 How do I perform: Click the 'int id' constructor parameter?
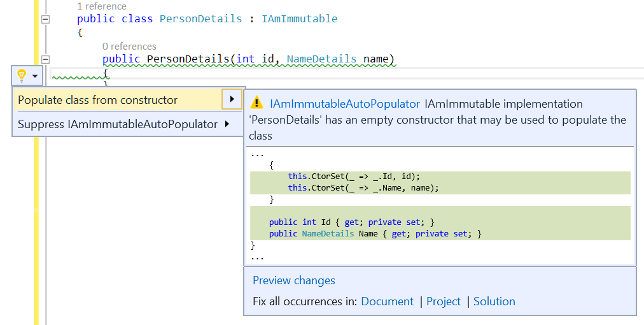pos(255,59)
